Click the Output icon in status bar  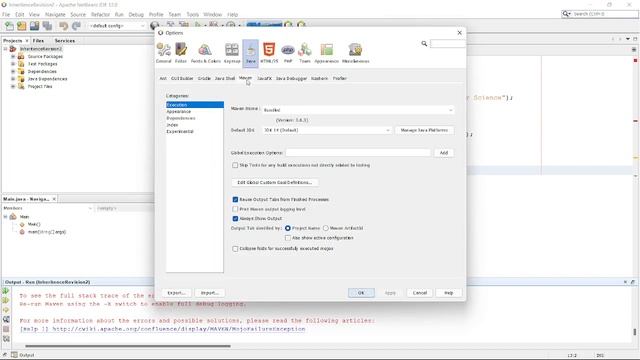click(14, 355)
